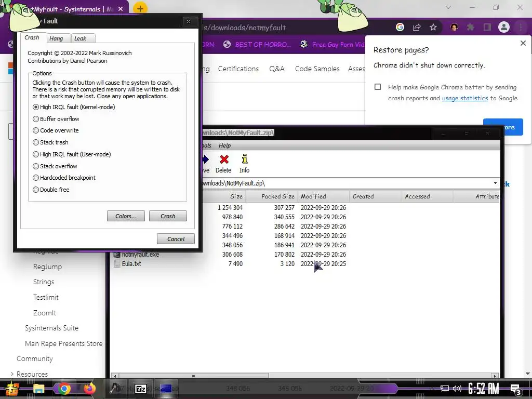Select the Hardcoded breakpoint radio button
This screenshot has width=532, height=399.
click(36, 178)
